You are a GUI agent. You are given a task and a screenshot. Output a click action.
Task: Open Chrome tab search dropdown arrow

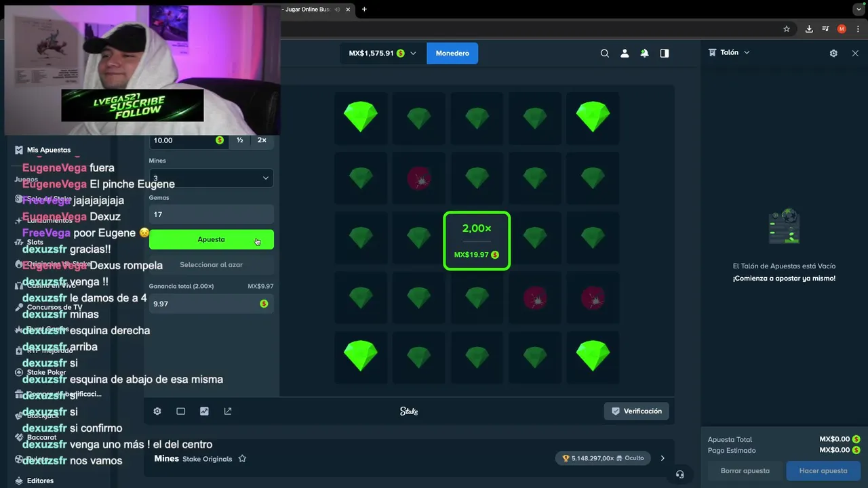(x=858, y=9)
